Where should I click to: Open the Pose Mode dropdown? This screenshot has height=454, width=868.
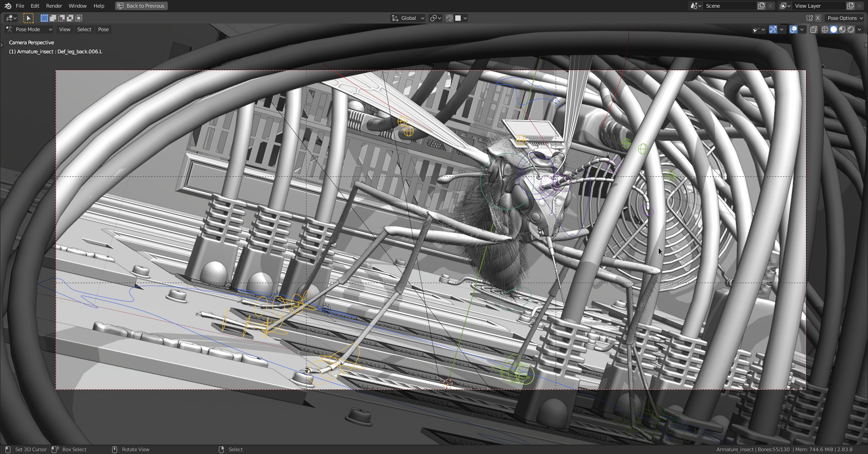tap(29, 29)
